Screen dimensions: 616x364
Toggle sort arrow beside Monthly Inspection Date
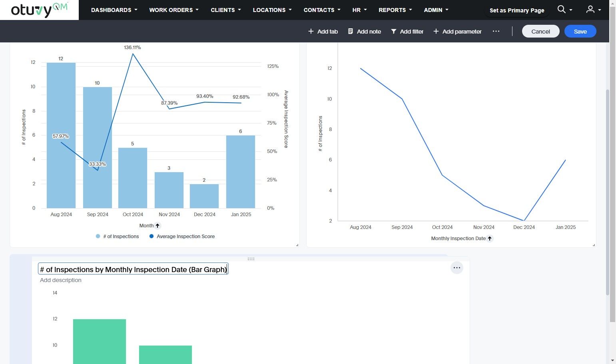pyautogui.click(x=490, y=239)
